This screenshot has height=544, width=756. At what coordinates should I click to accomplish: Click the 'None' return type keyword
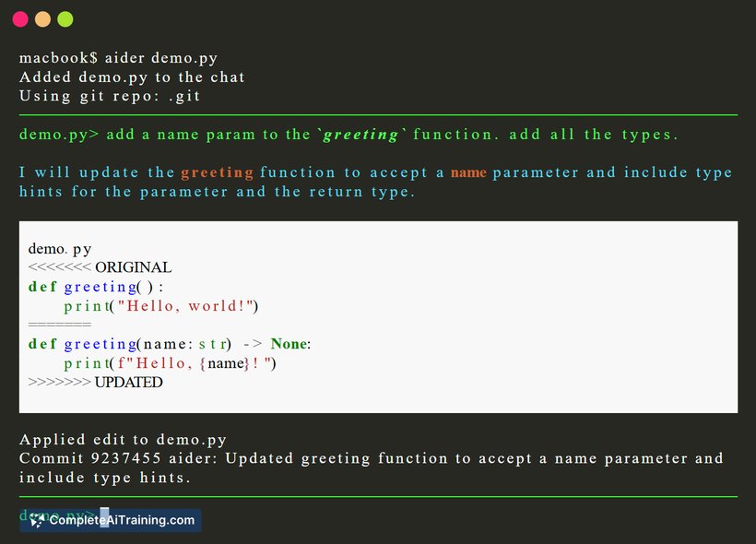(x=289, y=344)
